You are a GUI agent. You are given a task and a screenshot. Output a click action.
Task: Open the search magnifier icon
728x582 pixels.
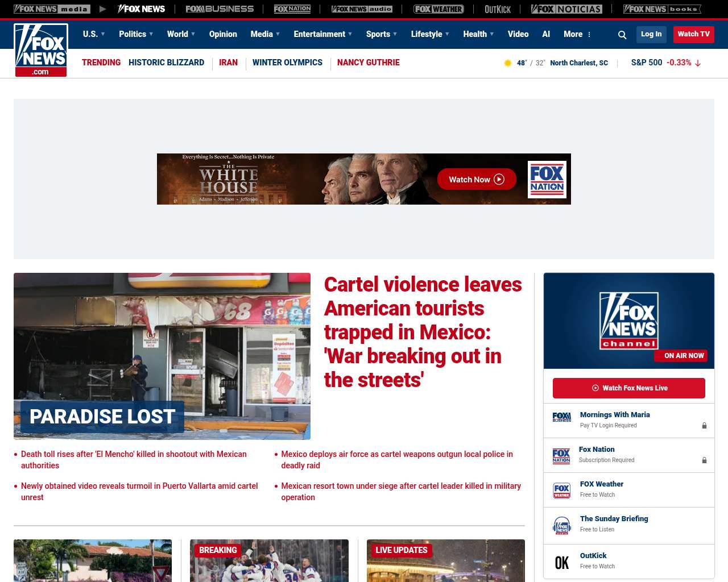pos(622,35)
